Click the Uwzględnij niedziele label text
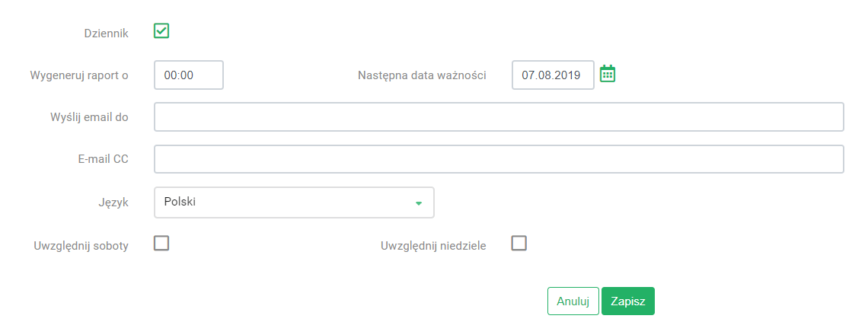868x322 pixels. [x=433, y=246]
